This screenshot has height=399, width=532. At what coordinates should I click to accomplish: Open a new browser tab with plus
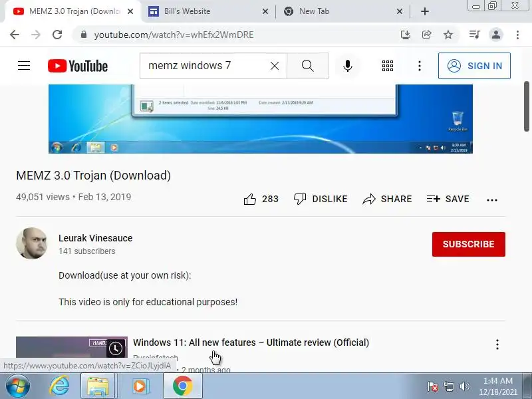(x=425, y=11)
